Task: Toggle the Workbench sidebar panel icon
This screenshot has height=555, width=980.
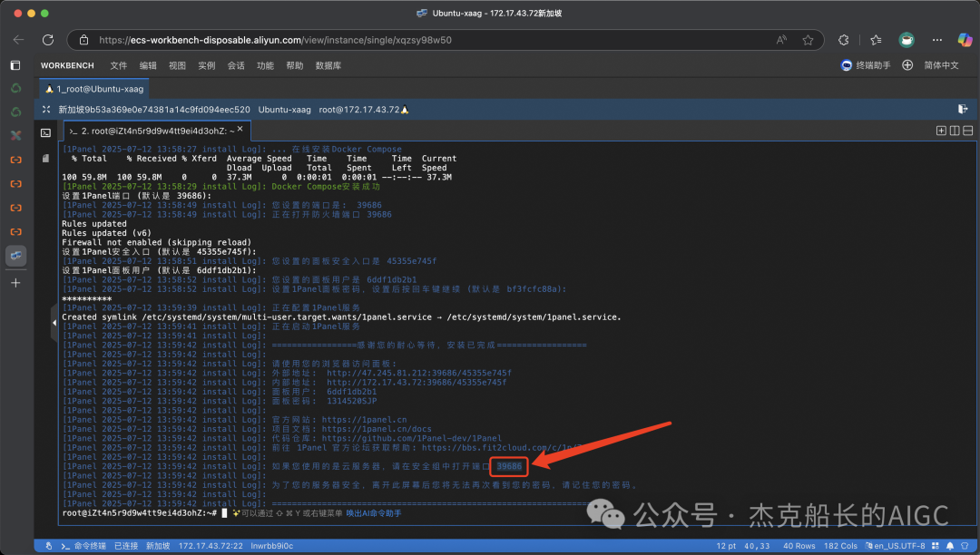Action: pos(15,65)
